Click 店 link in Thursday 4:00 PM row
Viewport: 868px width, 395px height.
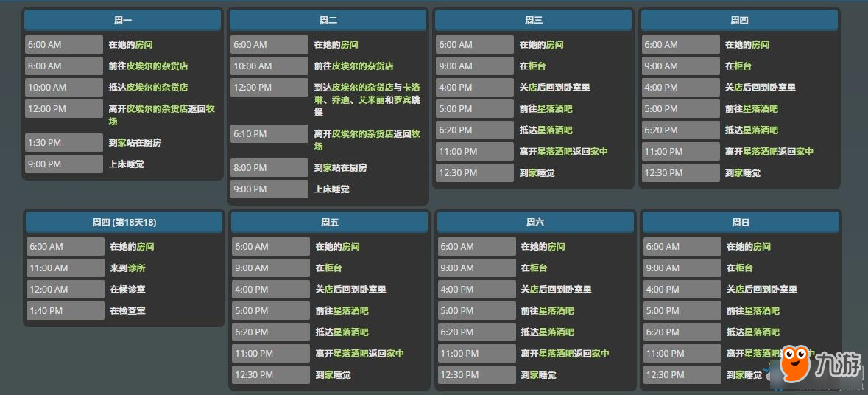pyautogui.click(x=738, y=87)
